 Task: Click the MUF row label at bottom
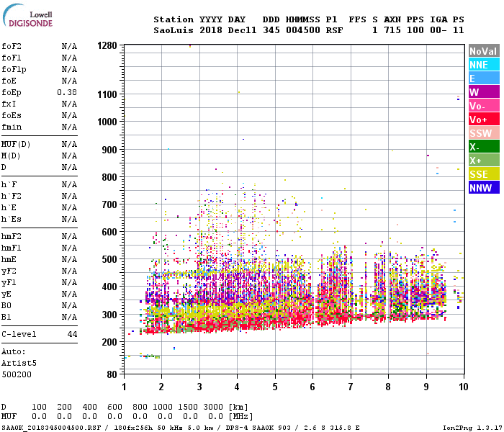pyautogui.click(x=9, y=417)
